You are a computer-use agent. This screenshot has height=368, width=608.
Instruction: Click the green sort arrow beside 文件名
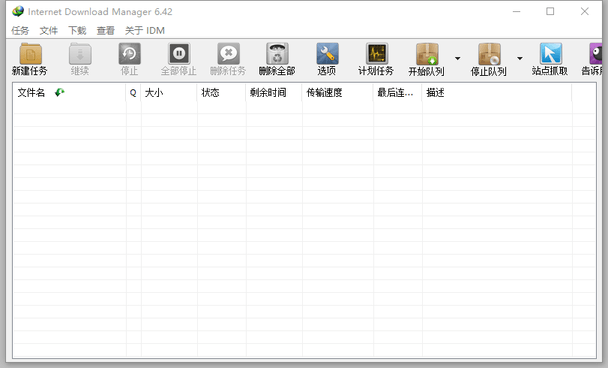click(59, 92)
